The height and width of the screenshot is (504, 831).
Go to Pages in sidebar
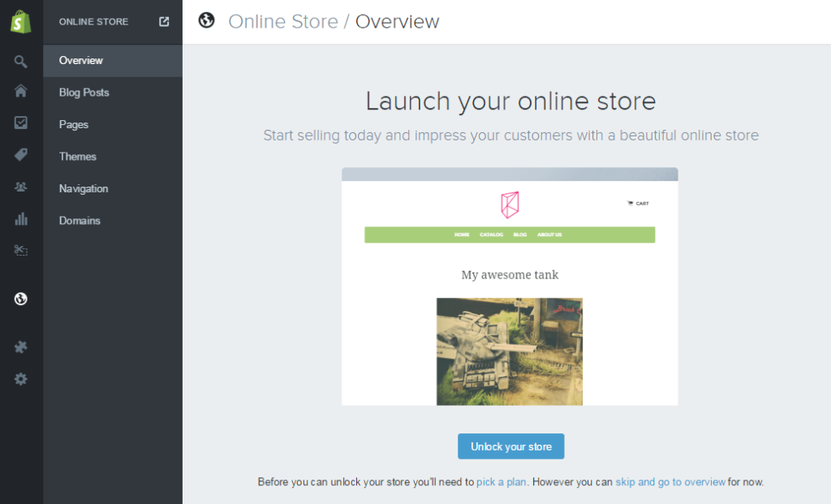point(74,124)
